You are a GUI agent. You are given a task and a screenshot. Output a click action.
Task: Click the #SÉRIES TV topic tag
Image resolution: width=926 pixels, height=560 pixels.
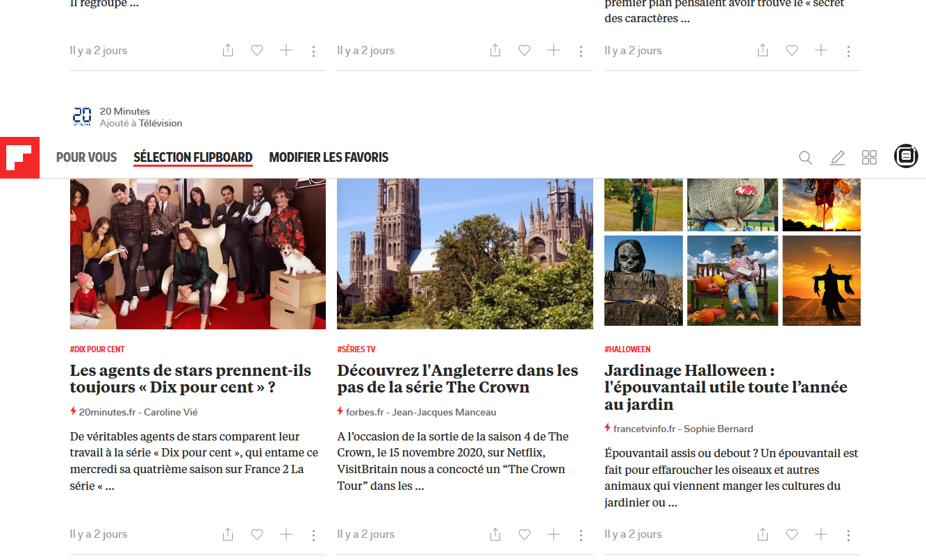(x=356, y=349)
